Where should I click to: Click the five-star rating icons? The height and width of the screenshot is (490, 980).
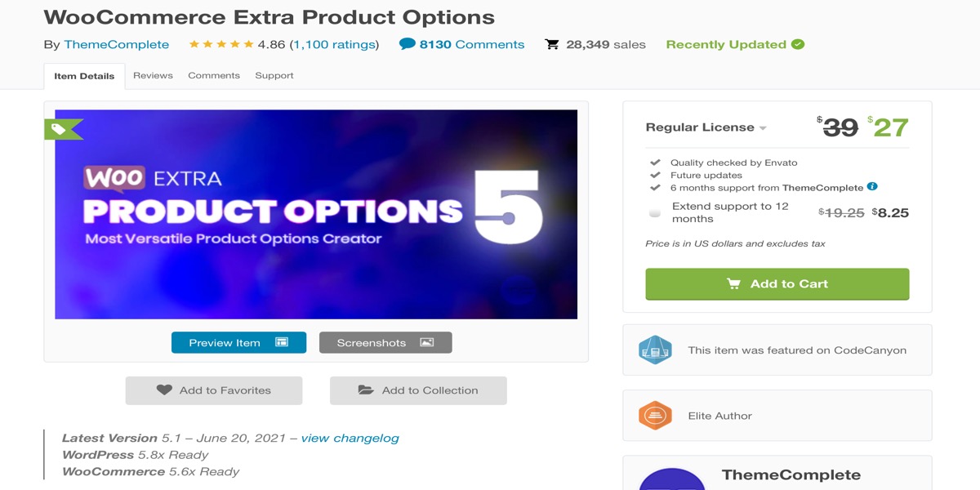[221, 44]
